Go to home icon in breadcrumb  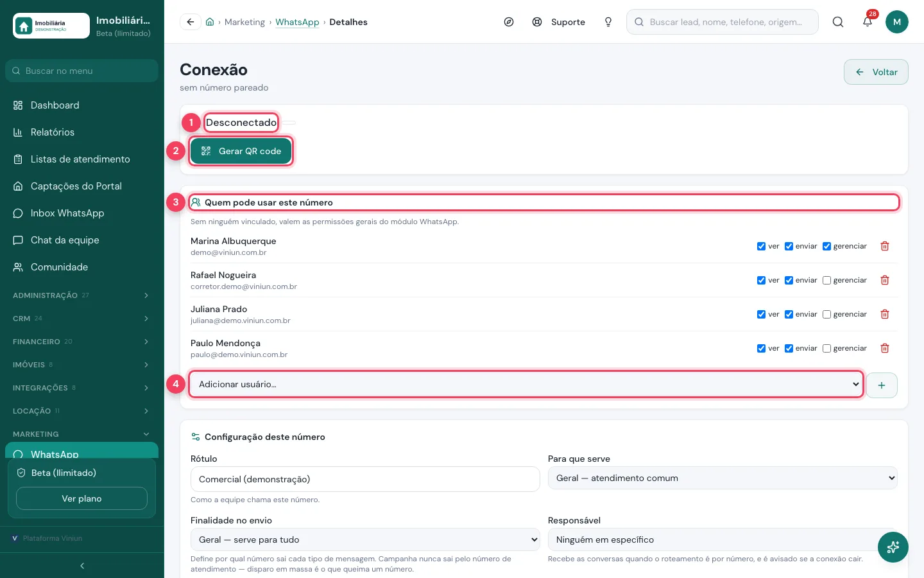tap(210, 22)
